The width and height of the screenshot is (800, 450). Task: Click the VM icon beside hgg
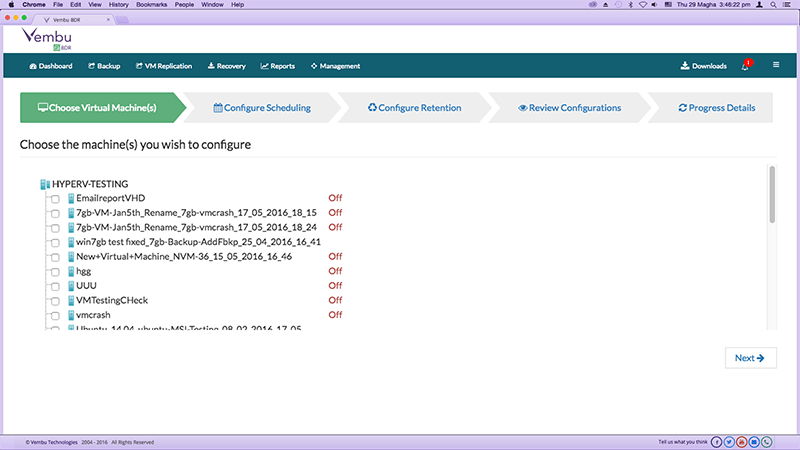tap(71, 271)
